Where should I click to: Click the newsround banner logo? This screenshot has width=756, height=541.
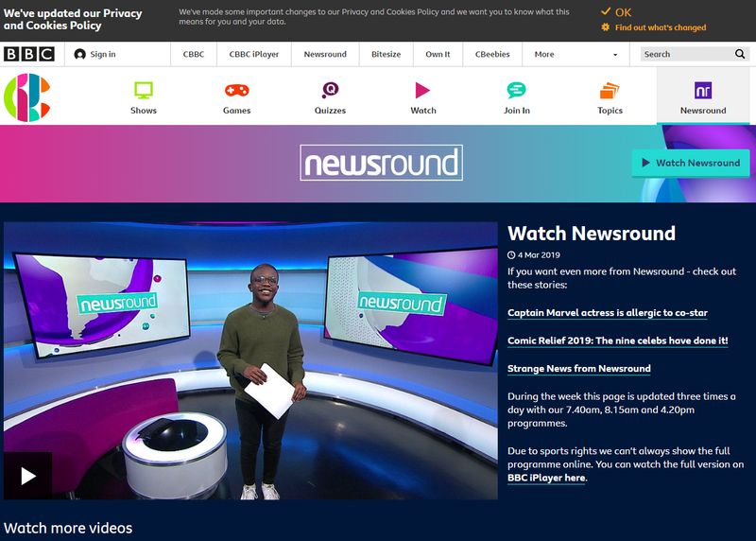pyautogui.click(x=382, y=163)
